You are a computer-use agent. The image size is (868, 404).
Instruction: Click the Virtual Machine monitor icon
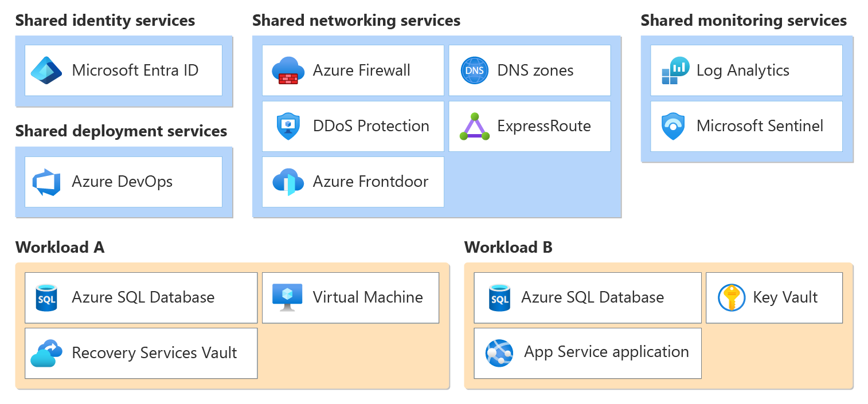click(x=287, y=297)
